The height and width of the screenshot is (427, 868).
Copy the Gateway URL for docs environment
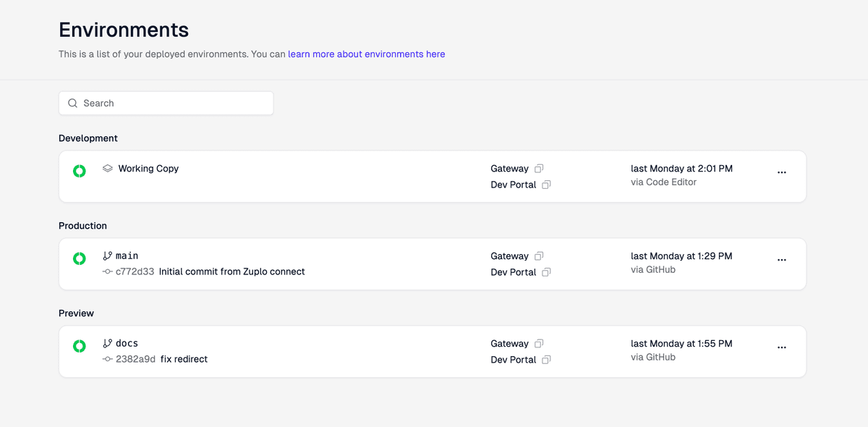pyautogui.click(x=538, y=343)
